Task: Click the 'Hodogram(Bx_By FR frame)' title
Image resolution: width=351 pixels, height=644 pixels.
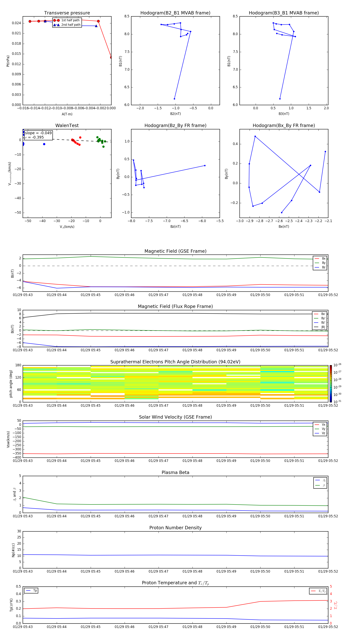Action: [284, 125]
